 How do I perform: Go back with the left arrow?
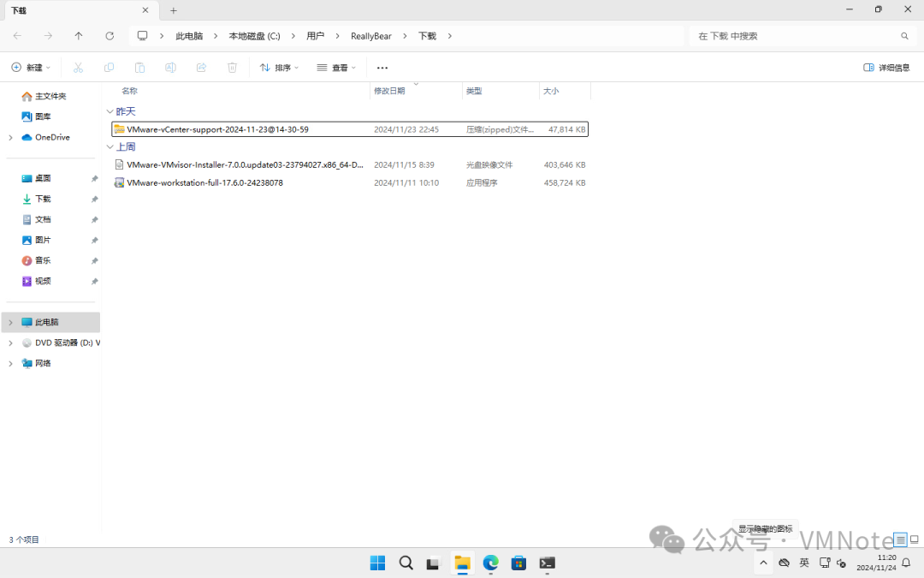point(18,36)
